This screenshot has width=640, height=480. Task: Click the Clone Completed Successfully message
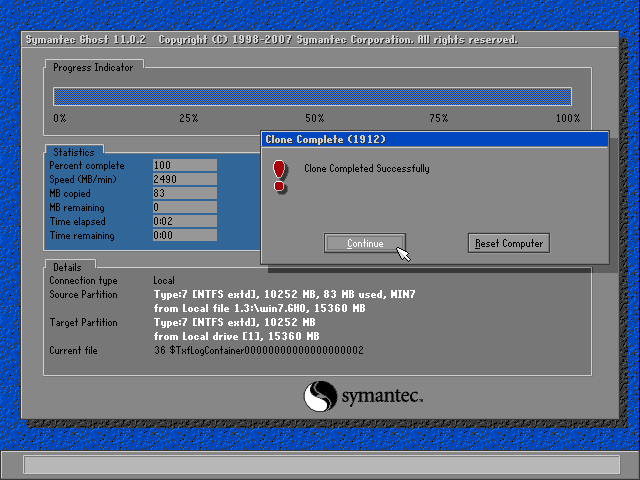tap(366, 169)
